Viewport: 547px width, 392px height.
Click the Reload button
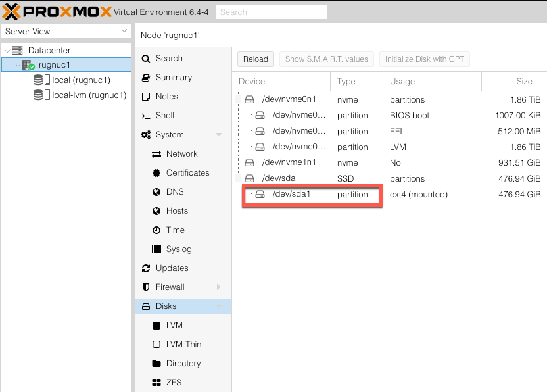(256, 59)
